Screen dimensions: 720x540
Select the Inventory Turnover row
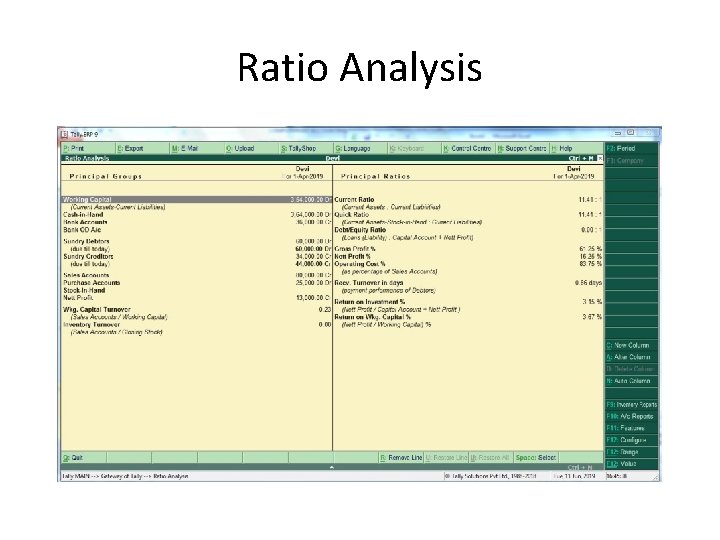197,325
